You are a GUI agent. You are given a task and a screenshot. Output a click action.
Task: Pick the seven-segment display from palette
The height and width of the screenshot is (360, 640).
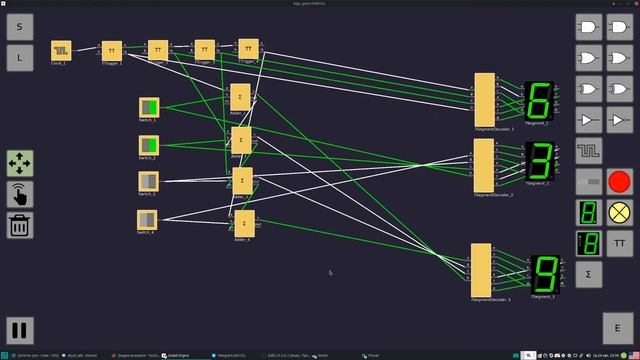pos(589,213)
